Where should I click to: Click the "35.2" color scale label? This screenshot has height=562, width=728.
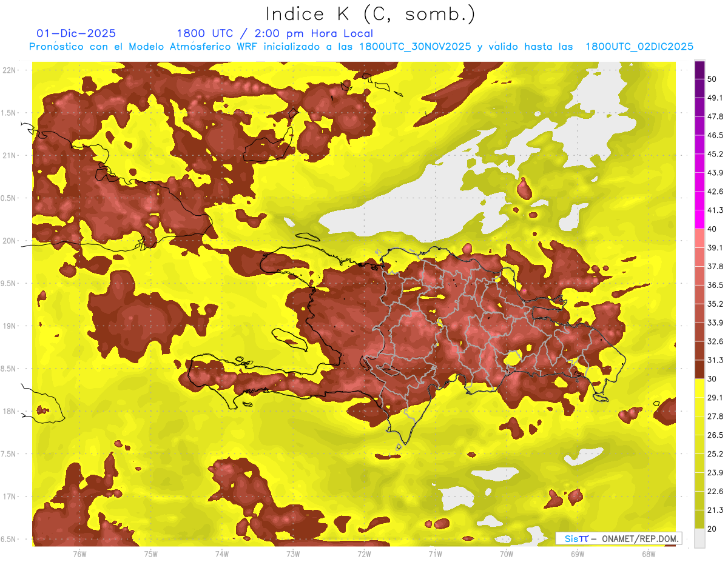715,304
